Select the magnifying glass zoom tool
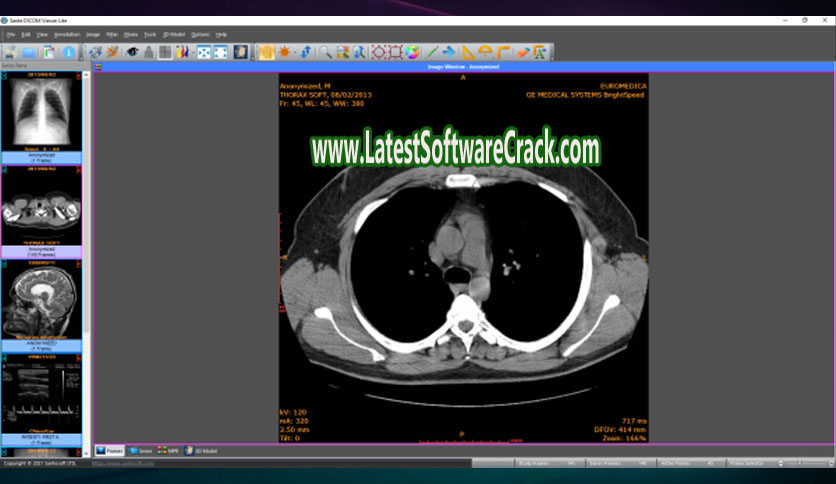This screenshot has height=484, width=836. click(325, 52)
